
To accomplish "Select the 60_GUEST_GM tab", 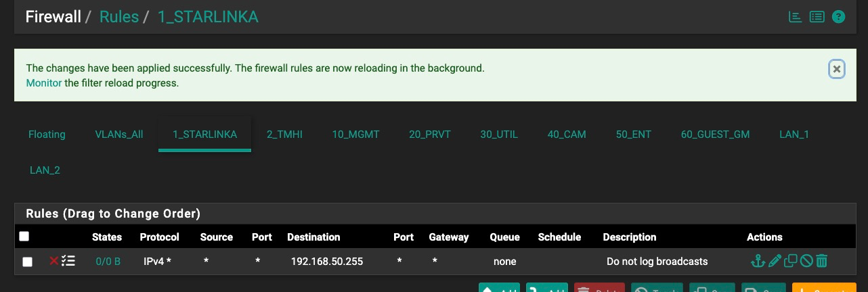I will (715, 135).
